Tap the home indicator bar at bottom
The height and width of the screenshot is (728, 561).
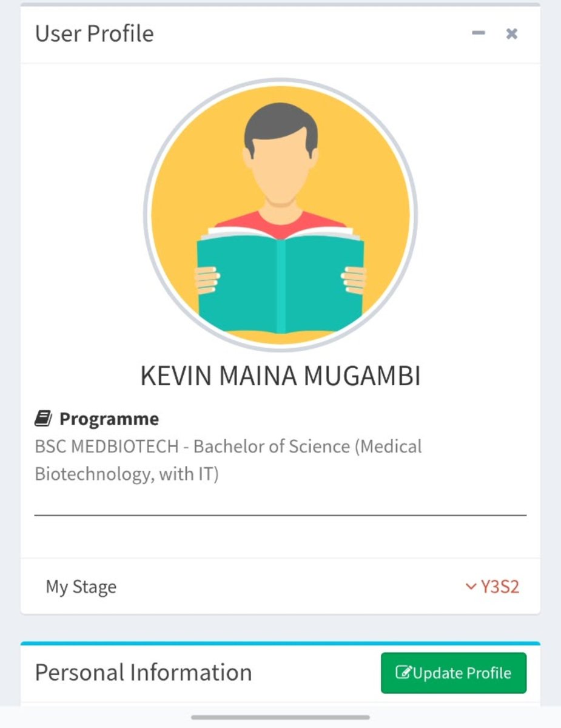[280, 717]
